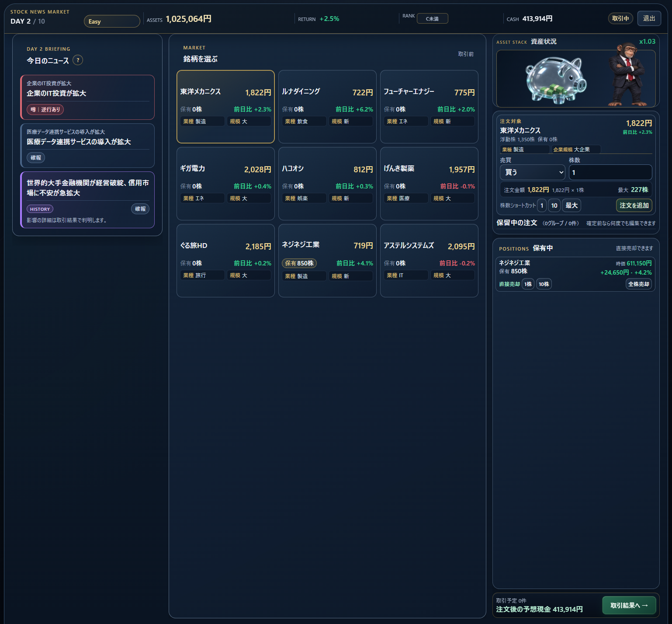The height and width of the screenshot is (624, 672).
Task: Open the 売買 dropdown showing 買う
Action: click(532, 172)
